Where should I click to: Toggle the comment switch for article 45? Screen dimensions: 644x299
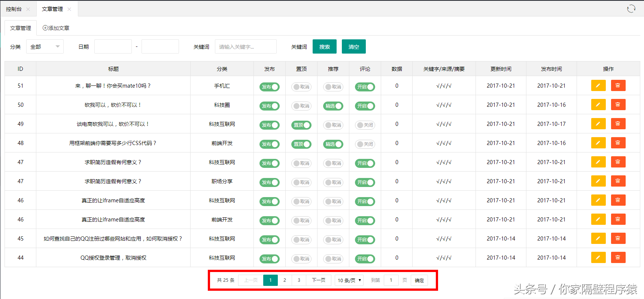pyautogui.click(x=365, y=240)
